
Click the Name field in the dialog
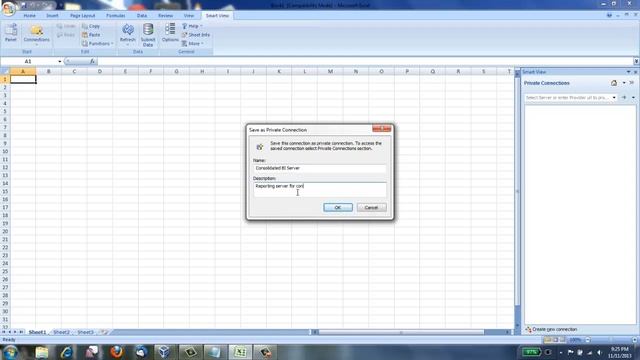[x=320, y=168]
